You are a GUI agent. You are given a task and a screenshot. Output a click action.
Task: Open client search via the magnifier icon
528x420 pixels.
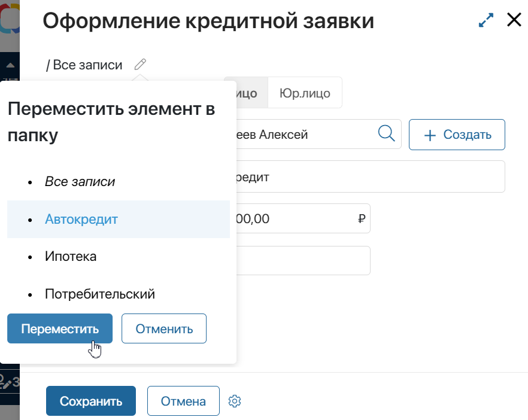coord(386,134)
